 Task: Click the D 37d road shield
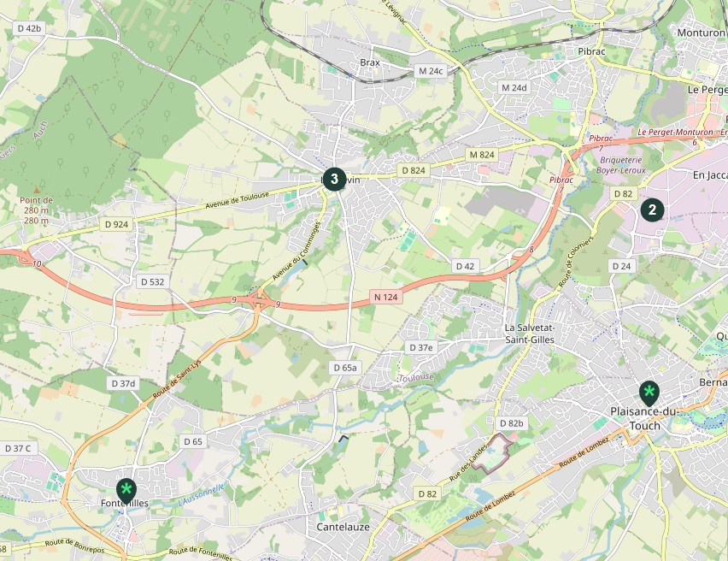click(124, 383)
